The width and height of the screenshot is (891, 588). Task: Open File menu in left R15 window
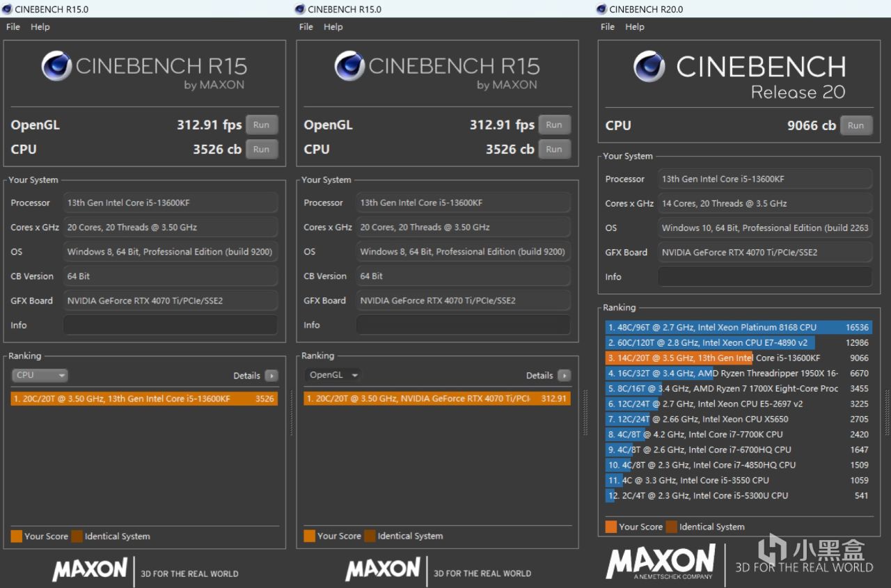pyautogui.click(x=13, y=27)
